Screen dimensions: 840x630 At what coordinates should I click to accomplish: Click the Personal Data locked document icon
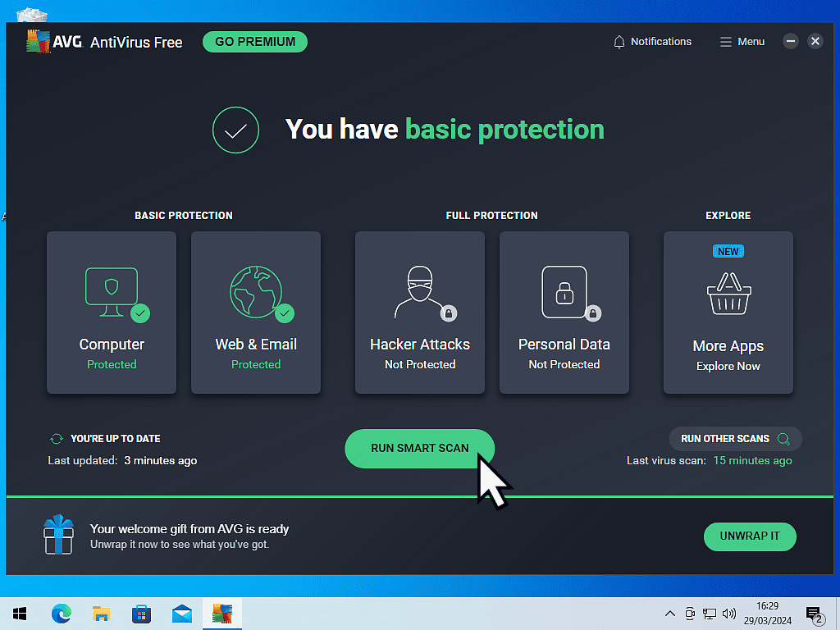[564, 292]
